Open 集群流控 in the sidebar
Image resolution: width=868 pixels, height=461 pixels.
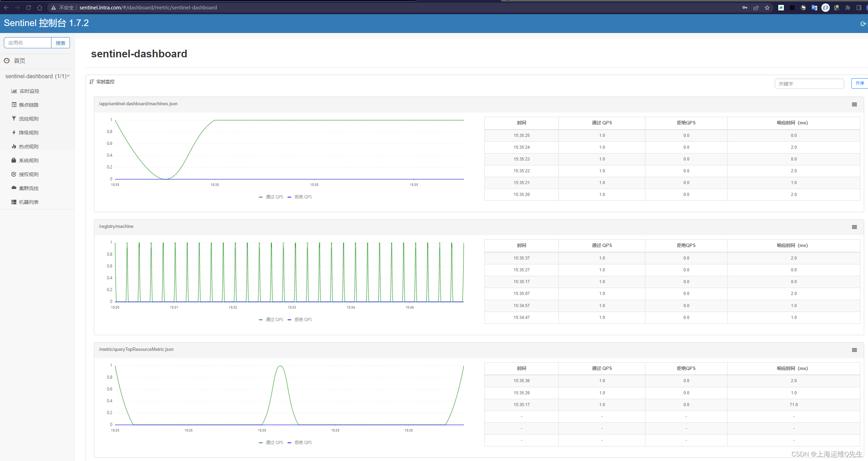pos(29,188)
